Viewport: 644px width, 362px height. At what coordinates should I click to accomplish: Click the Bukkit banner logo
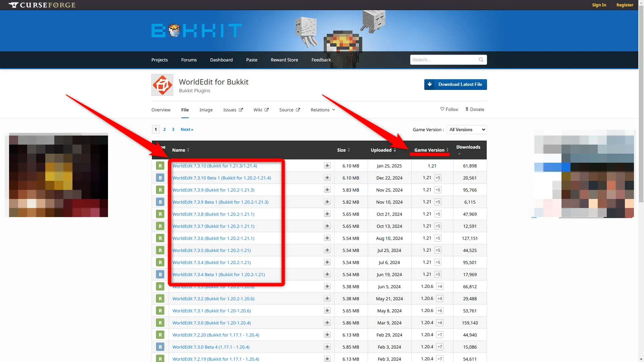(x=197, y=31)
